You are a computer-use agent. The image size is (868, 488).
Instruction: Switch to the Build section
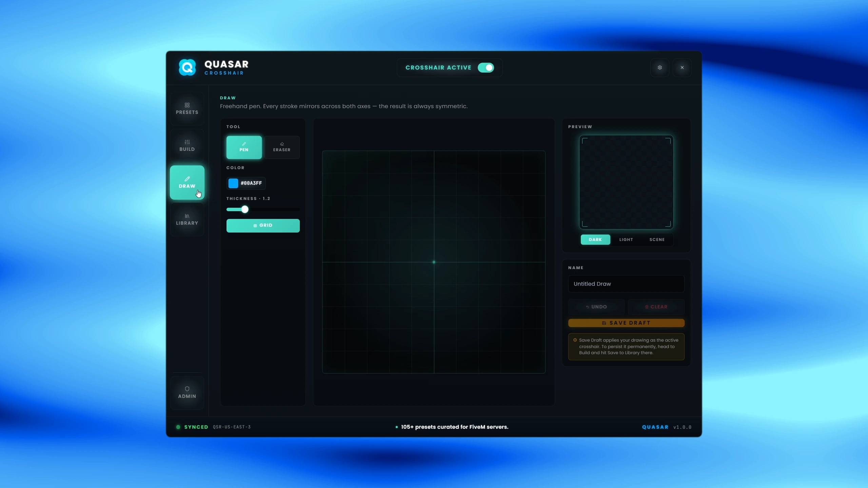(187, 145)
